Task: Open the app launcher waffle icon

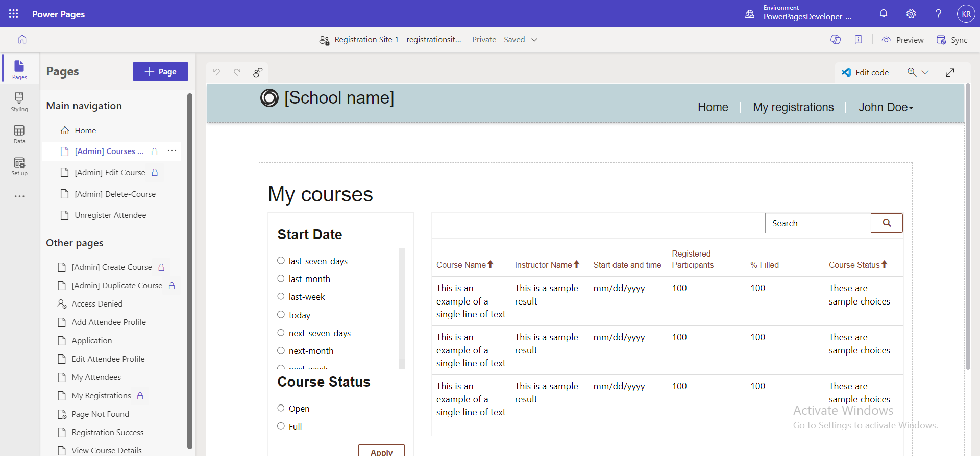Action: pyautogui.click(x=14, y=14)
